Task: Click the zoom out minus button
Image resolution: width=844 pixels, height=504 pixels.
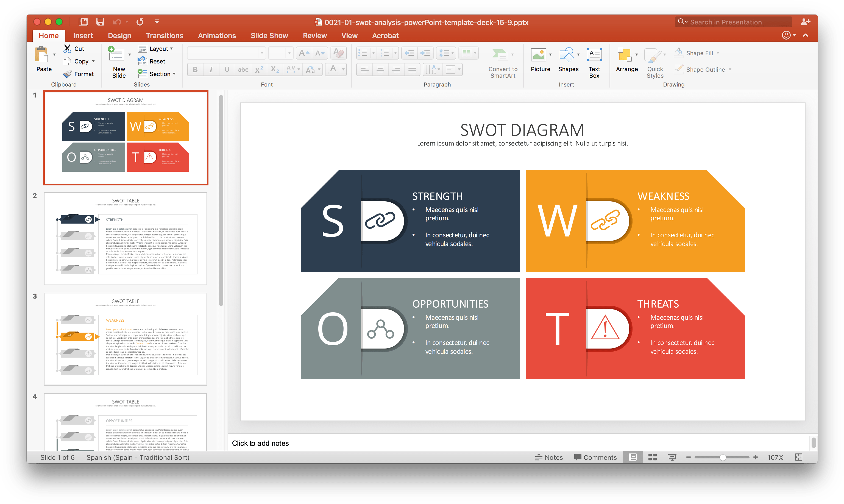Action: point(688,457)
